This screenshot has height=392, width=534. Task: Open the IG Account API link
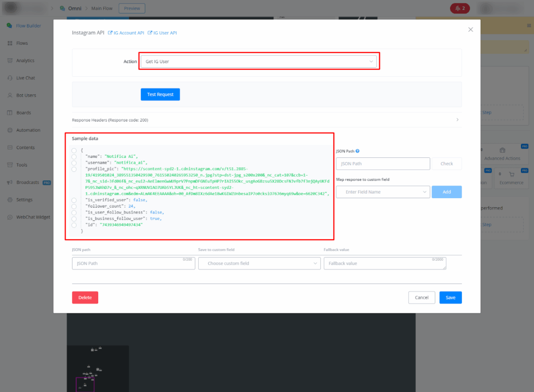coord(126,33)
